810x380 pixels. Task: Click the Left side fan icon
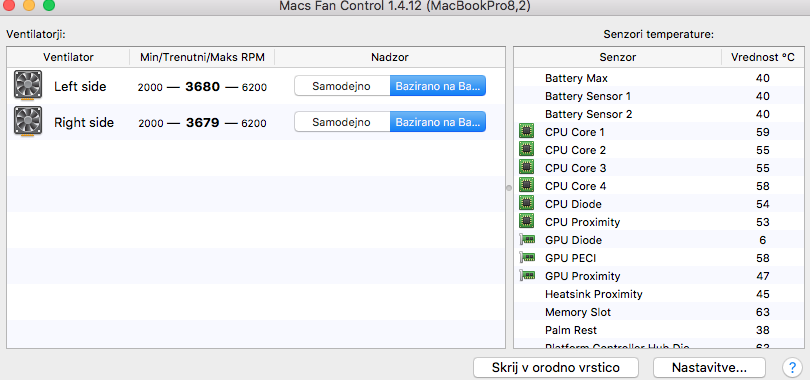[27, 86]
